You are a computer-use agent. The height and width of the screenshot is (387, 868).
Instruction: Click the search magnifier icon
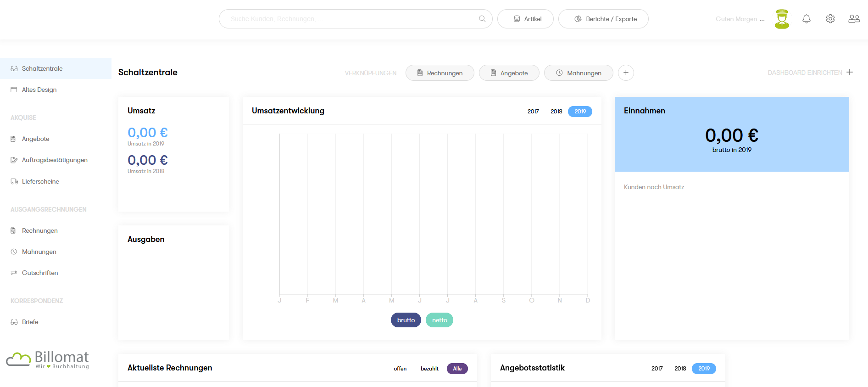[482, 19]
